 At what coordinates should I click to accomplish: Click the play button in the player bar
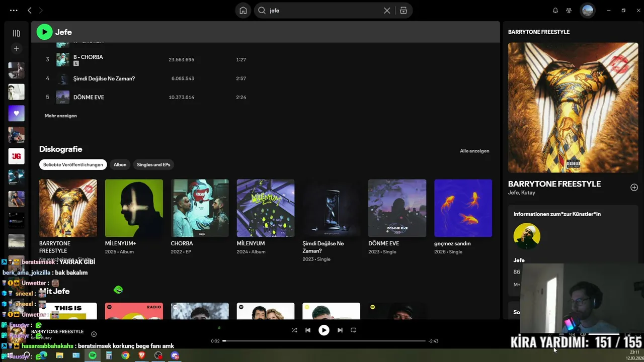pos(324,330)
